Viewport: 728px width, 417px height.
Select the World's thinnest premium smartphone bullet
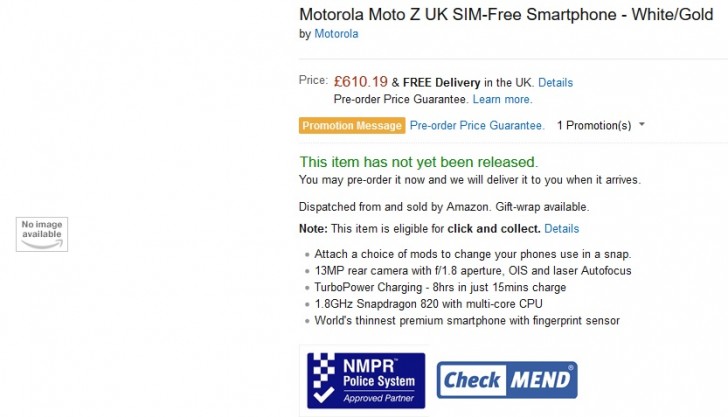(x=466, y=321)
